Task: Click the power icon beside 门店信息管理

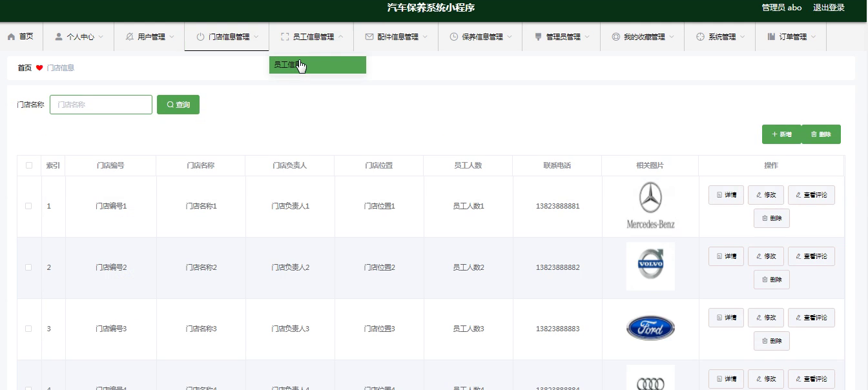Action: coord(200,37)
